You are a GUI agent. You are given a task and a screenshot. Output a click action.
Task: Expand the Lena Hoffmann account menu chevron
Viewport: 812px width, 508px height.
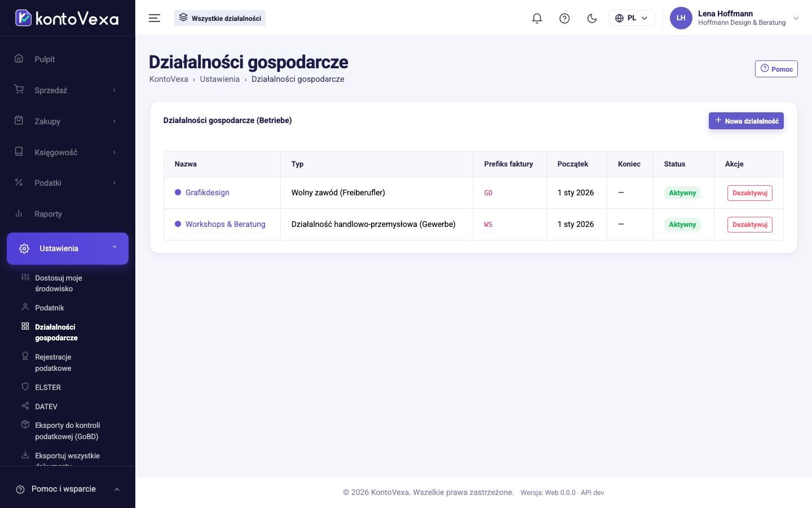click(796, 18)
